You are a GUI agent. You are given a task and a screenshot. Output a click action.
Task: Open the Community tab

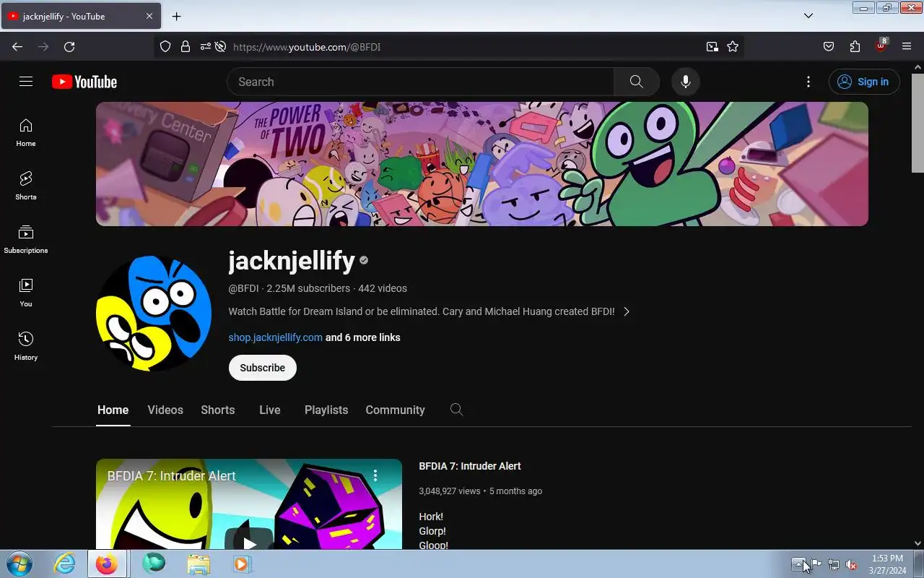(x=395, y=410)
